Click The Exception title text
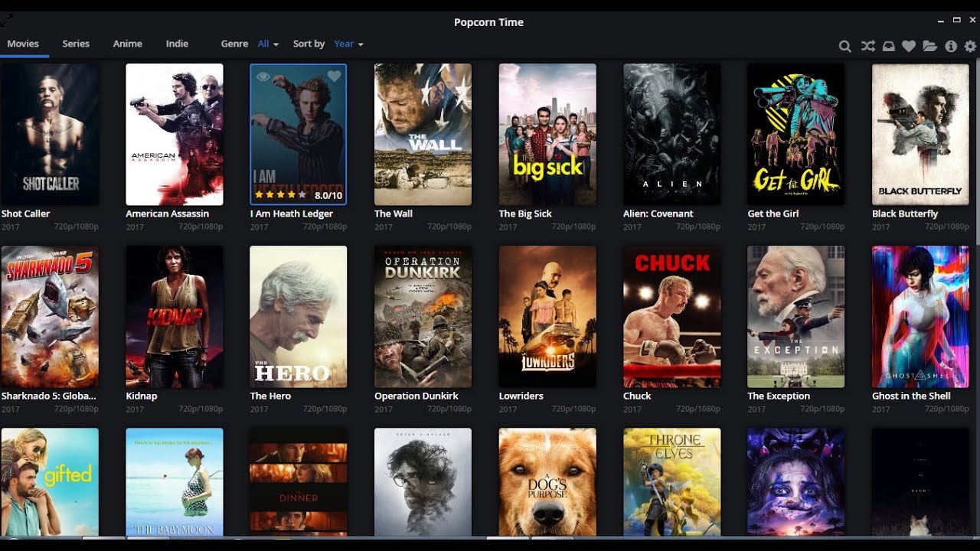This screenshot has width=980, height=551. (779, 396)
